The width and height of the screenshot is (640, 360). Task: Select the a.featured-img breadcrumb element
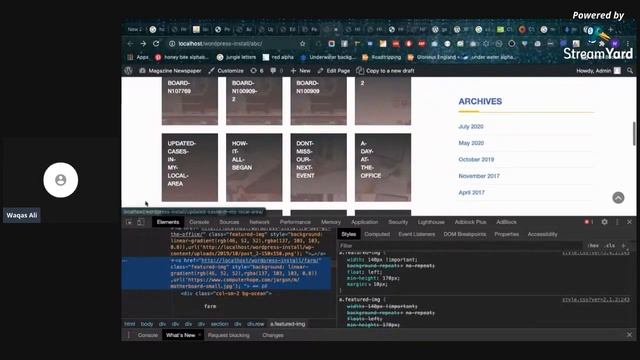287,324
